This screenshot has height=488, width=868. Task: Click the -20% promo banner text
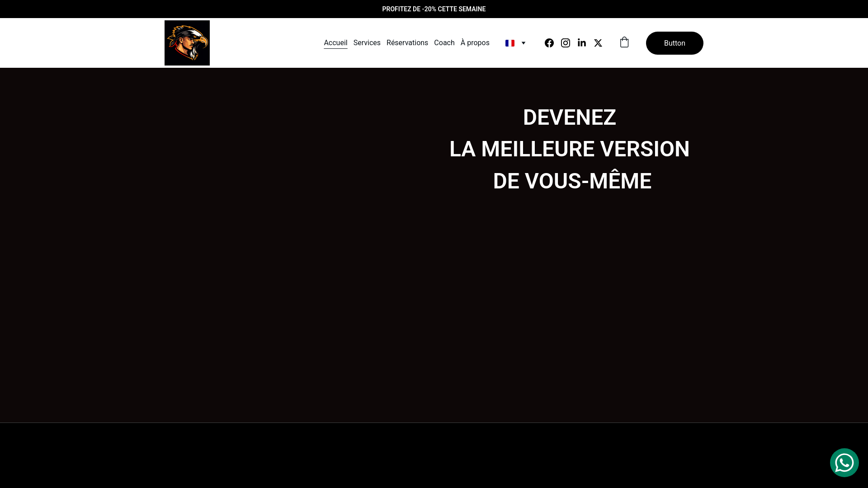(434, 9)
